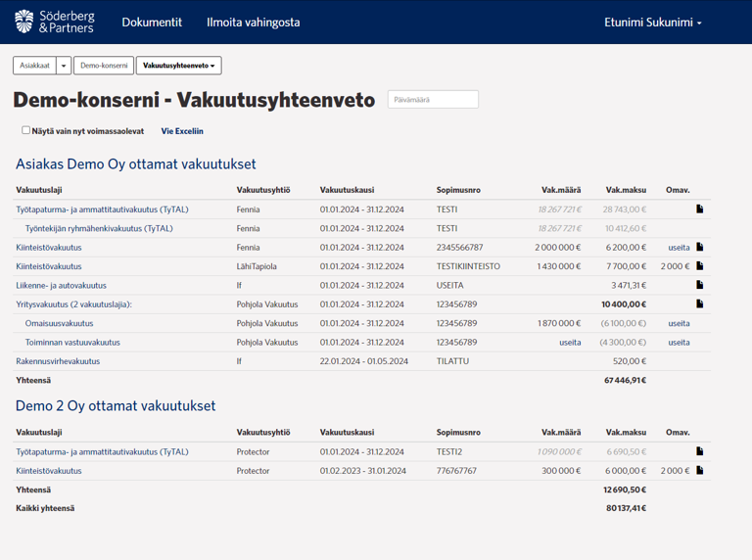This screenshot has width=752, height=560.
Task: Click useita deductible in Fennia Kiinteistövakuutus row
Action: 680,248
